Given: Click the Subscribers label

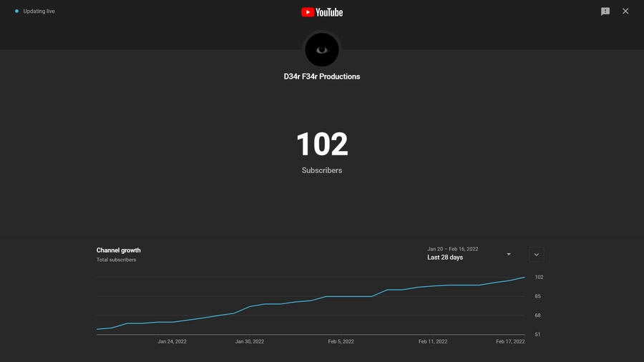Looking at the screenshot, I should click(x=322, y=170).
